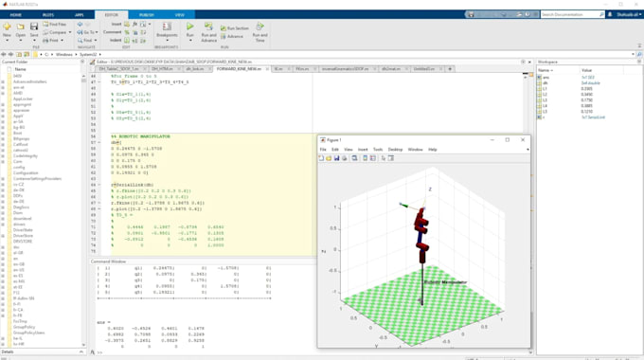
Task: Click the Advance button
Action: [232, 36]
